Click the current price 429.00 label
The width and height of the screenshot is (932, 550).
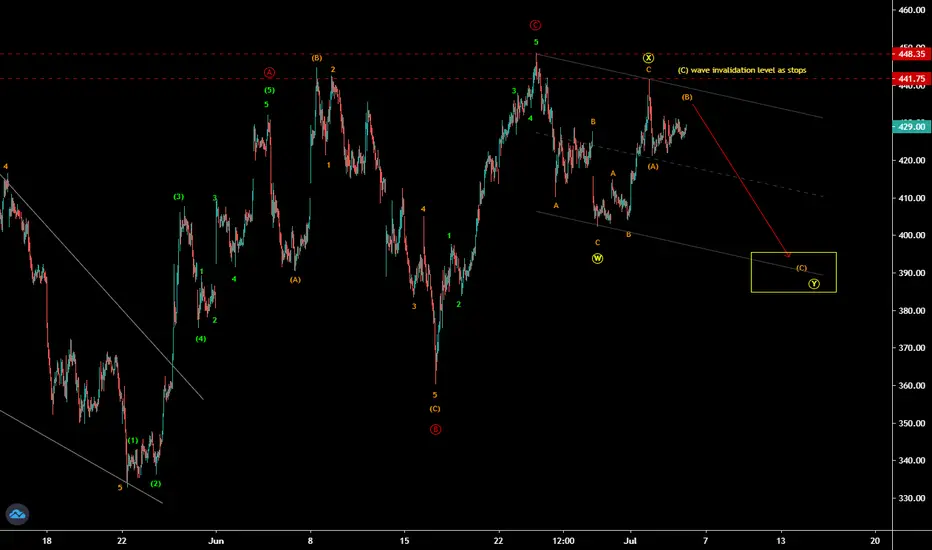tap(912, 127)
